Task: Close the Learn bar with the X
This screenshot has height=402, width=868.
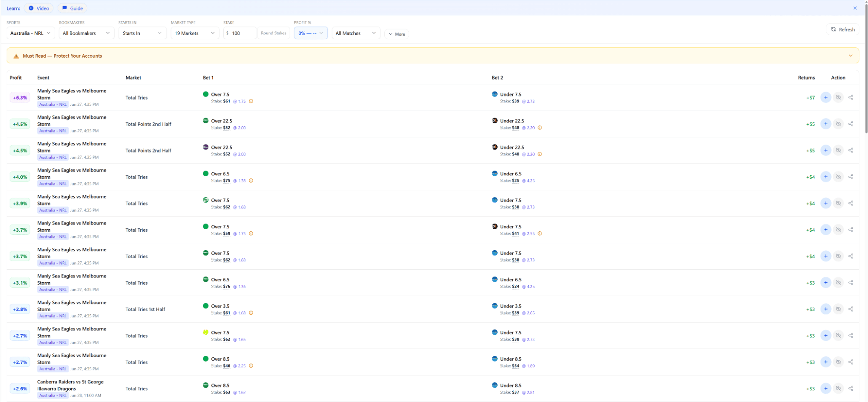Action: [855, 8]
